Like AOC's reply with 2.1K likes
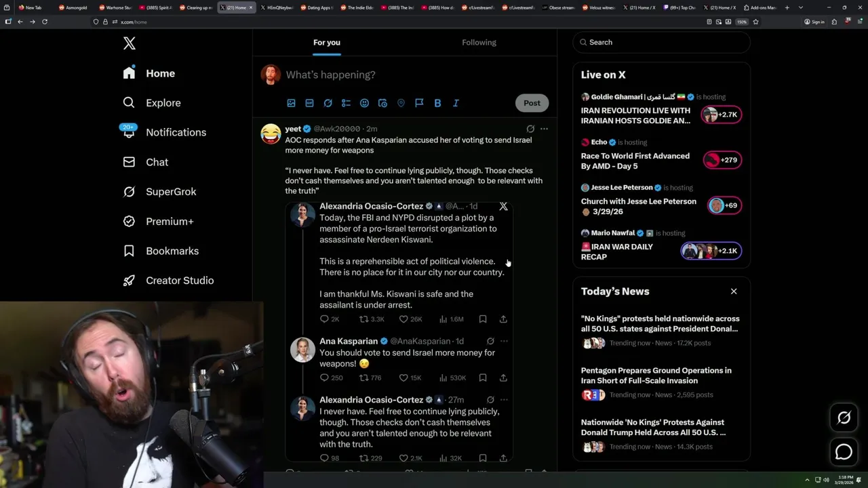 (x=410, y=458)
